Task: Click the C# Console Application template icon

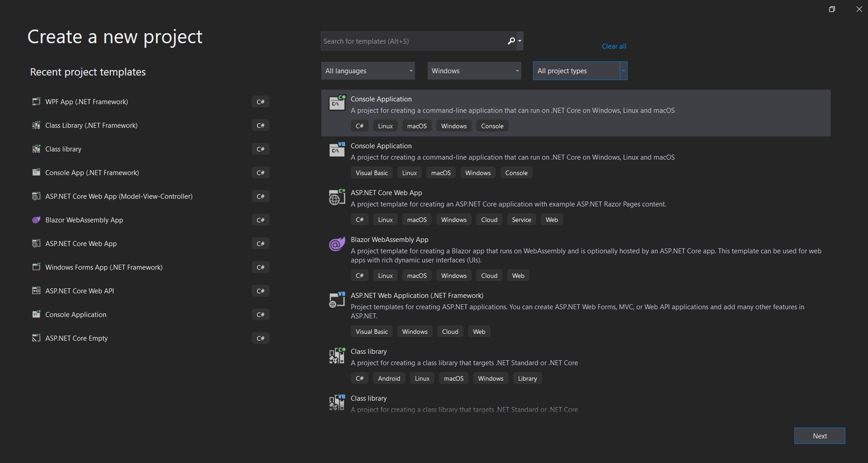Action: coord(337,103)
